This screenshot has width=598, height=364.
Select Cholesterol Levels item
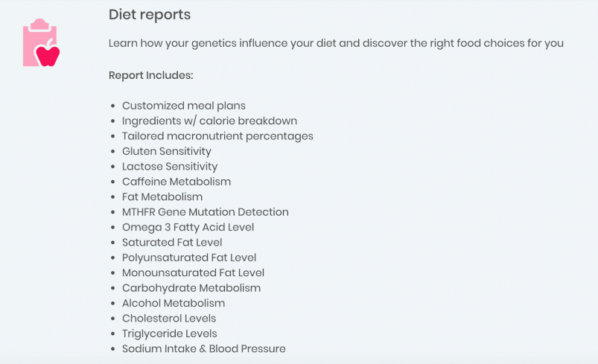pos(169,319)
